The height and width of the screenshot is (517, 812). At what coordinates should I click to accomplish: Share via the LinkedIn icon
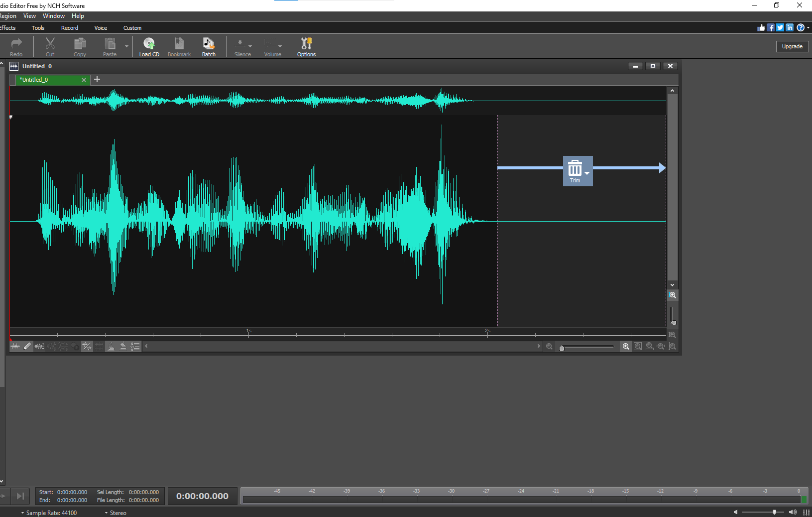pos(790,28)
